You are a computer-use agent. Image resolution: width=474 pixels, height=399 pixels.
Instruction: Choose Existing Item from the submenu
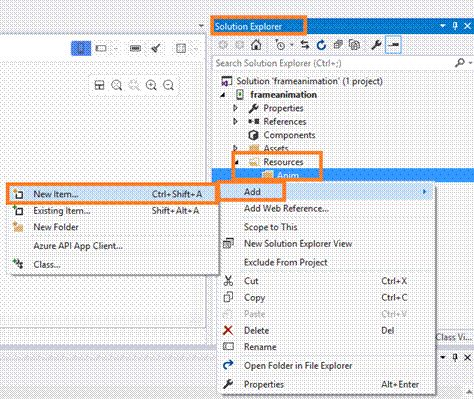[x=113, y=211]
